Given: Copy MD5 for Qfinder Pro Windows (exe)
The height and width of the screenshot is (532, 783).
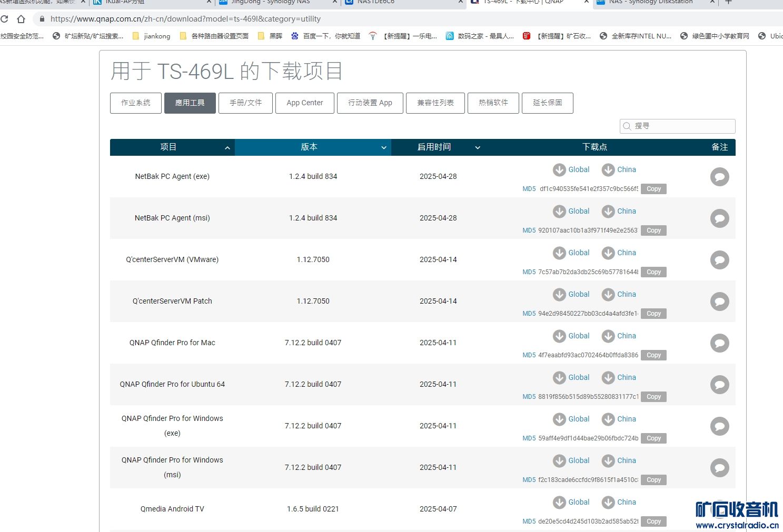Looking at the screenshot, I should [x=653, y=438].
